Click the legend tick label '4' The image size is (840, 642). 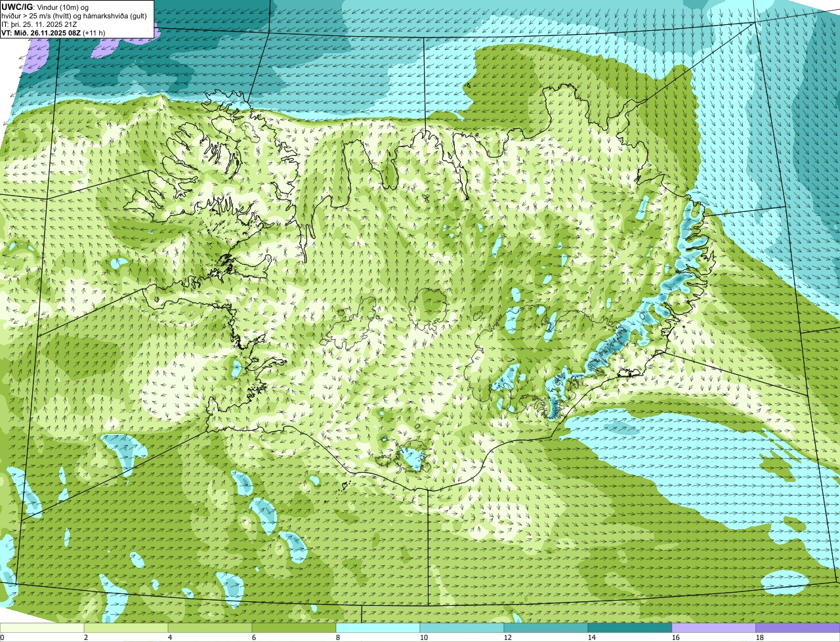point(170,637)
